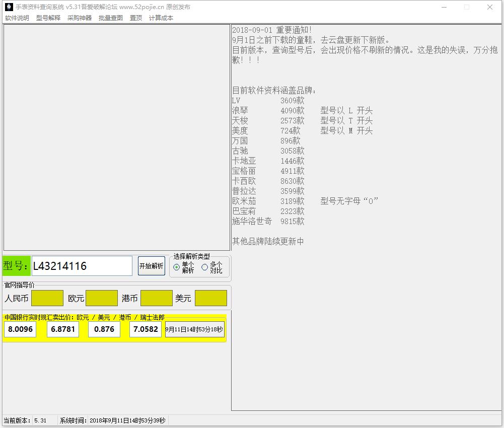Click the 宝格丽 4911款 row
The image size is (504, 428).
[x=268, y=171]
